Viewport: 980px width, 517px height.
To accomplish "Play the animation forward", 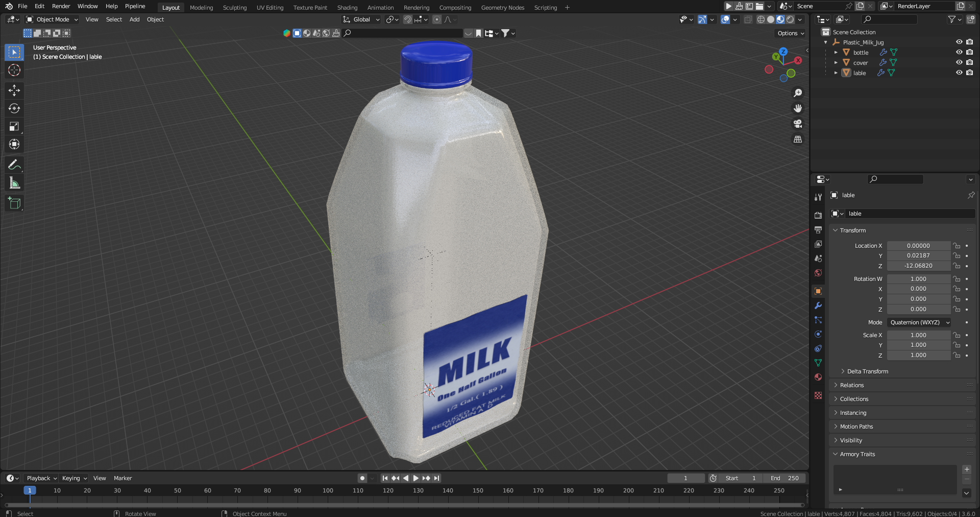I will point(415,478).
